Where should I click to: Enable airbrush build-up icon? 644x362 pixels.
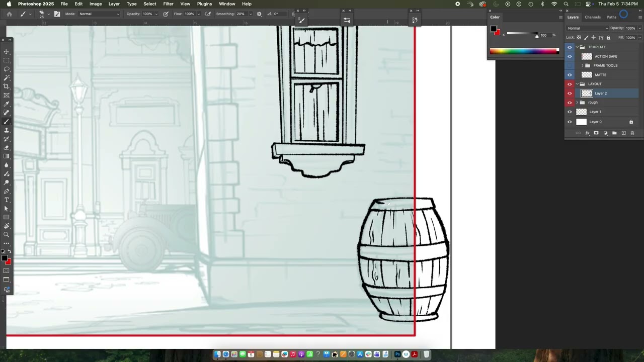click(x=208, y=14)
